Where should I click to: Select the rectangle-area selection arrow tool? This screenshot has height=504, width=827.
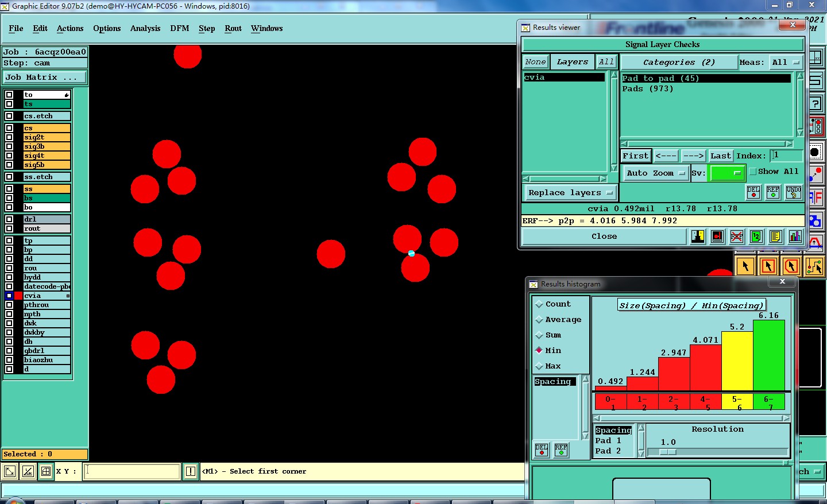pos(768,266)
